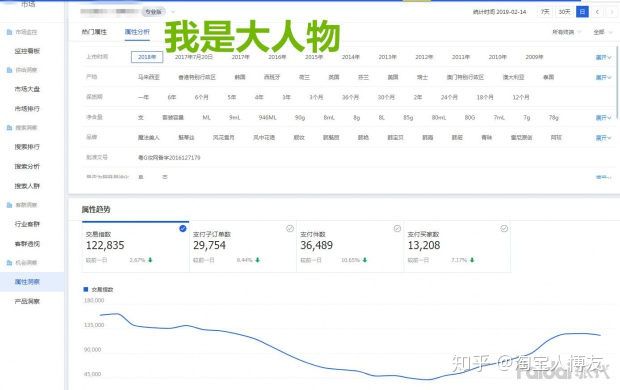Select the 30天 time range button
Screen dimensions: 620x390
pos(564,12)
